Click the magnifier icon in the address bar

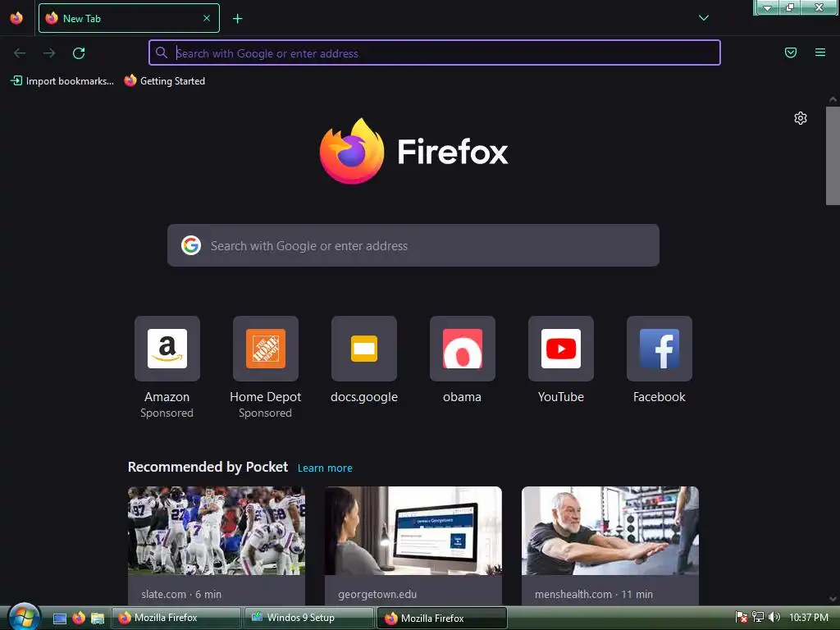162,52
